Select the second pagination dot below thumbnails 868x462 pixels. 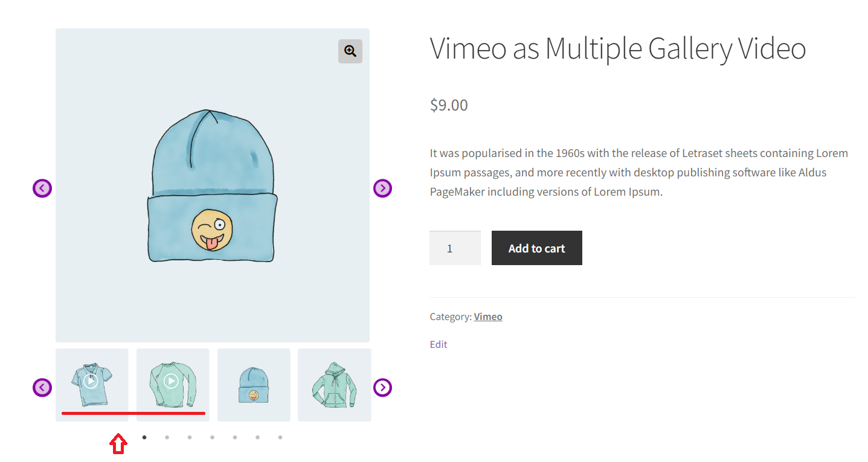tap(167, 437)
